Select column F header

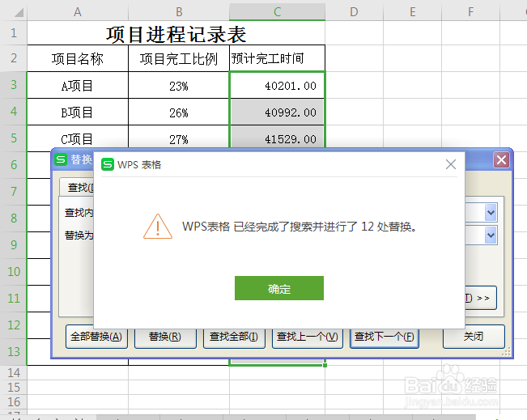pos(471,12)
